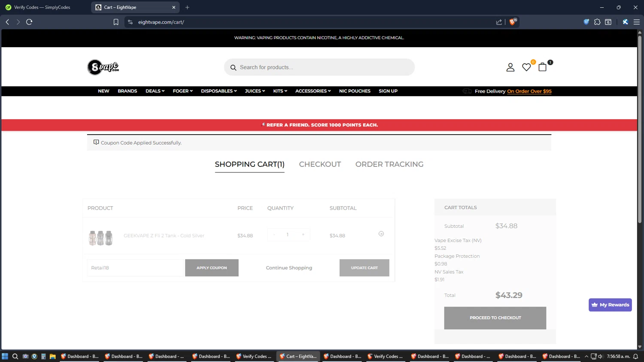The height and width of the screenshot is (362, 644).
Task: Focus the coupon code field
Action: click(135, 268)
